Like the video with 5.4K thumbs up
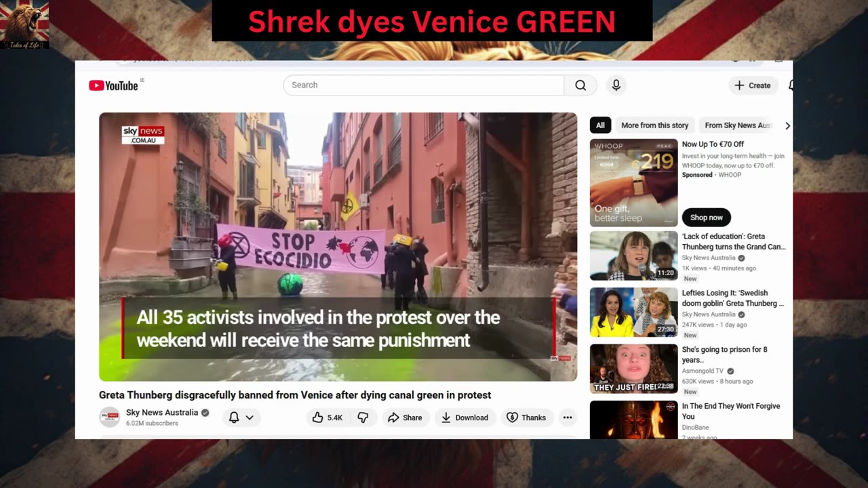The width and height of the screenshot is (868, 488). pos(327,418)
